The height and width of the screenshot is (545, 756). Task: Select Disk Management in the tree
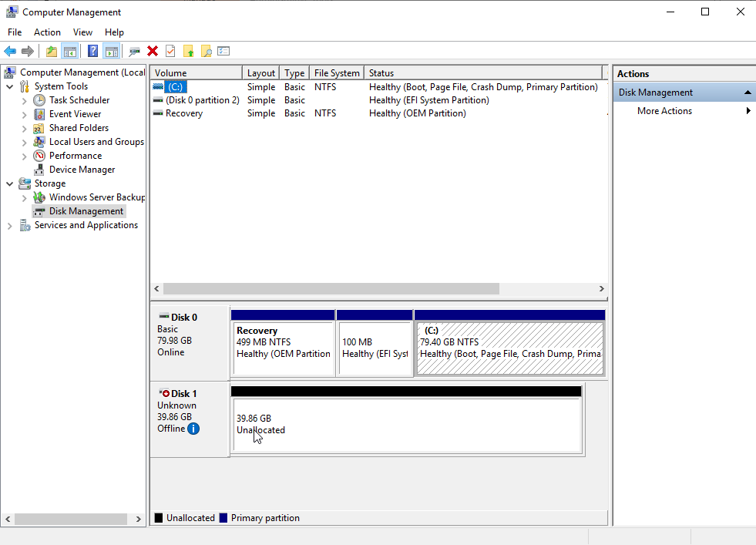pos(86,211)
